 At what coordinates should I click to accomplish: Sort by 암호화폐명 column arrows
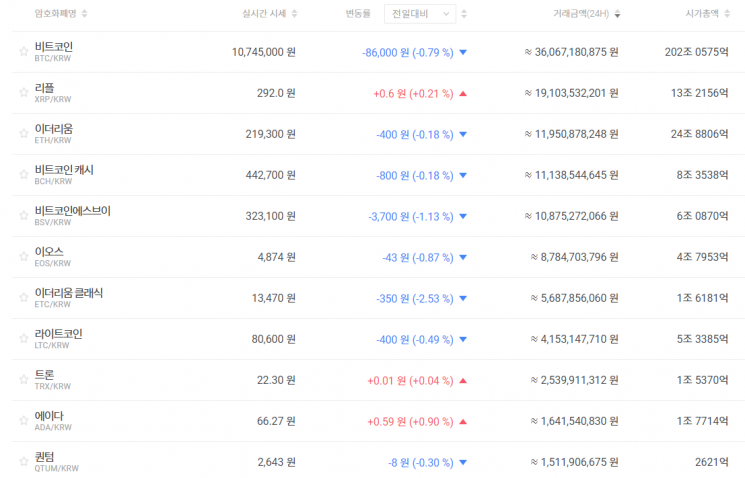click(x=85, y=14)
